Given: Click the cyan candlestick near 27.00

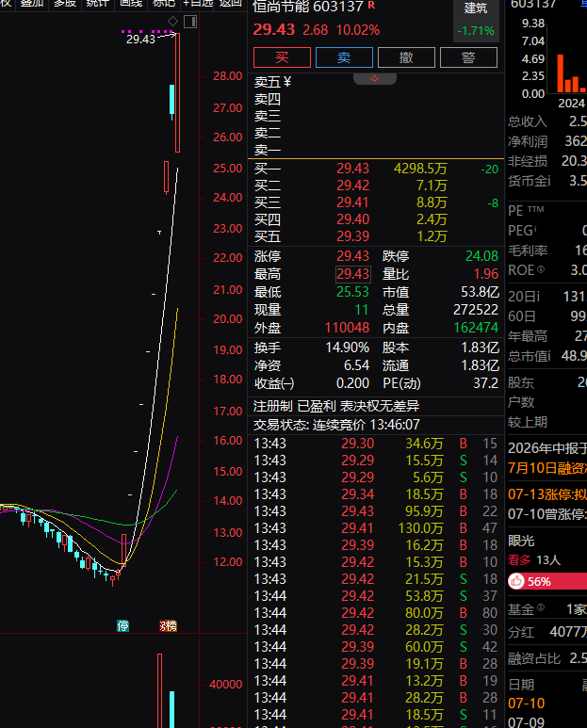Looking at the screenshot, I should [x=171, y=100].
